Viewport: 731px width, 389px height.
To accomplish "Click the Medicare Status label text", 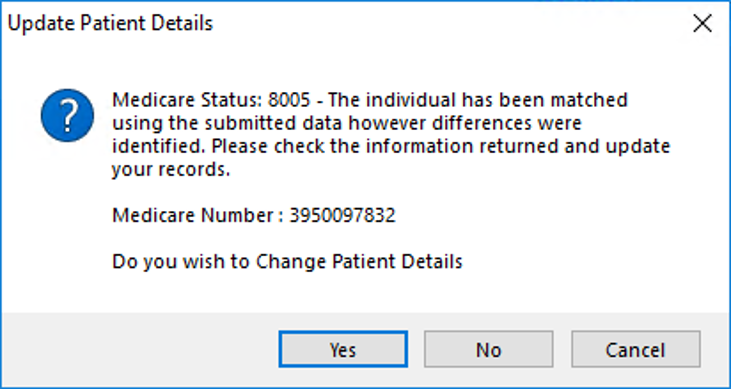I will tap(187, 100).
